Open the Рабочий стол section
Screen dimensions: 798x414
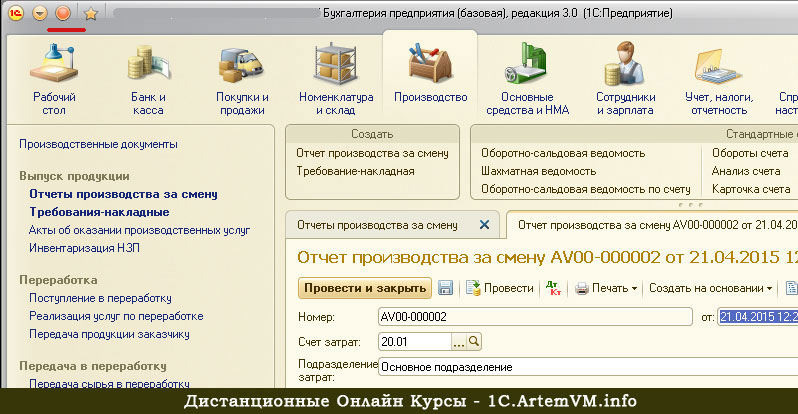[54, 79]
